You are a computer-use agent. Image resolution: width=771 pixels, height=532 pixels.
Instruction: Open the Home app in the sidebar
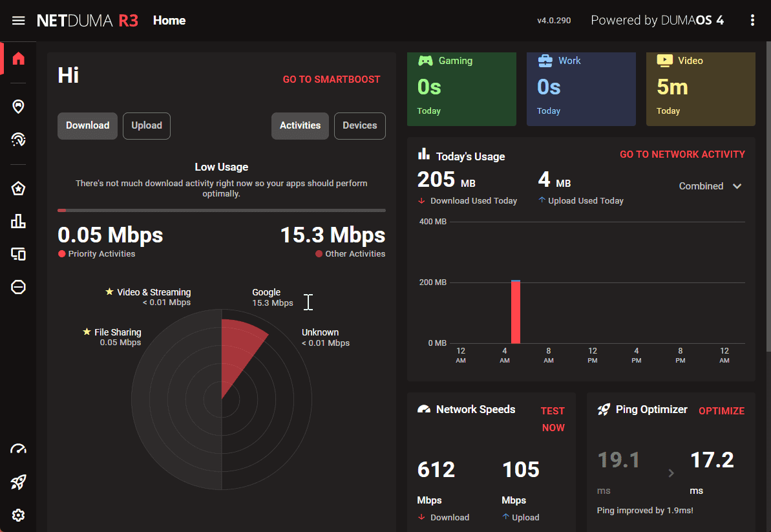(18, 58)
